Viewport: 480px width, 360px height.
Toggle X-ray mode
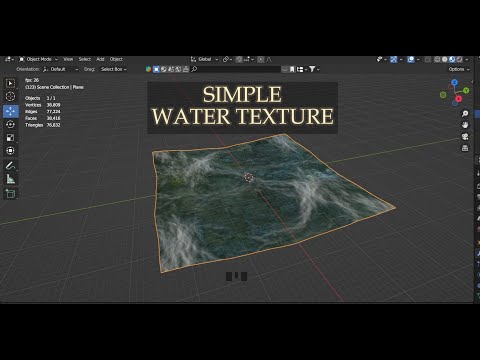coord(428,59)
